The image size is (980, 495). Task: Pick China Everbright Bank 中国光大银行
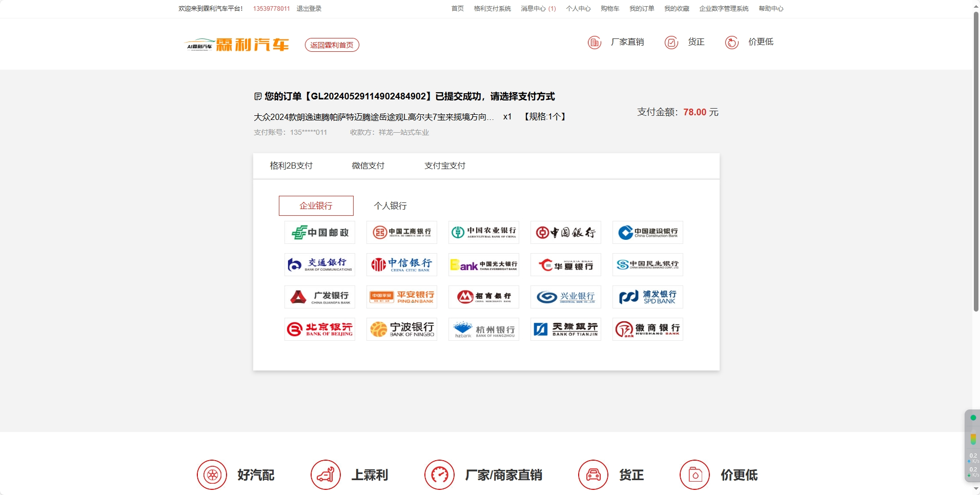(484, 264)
